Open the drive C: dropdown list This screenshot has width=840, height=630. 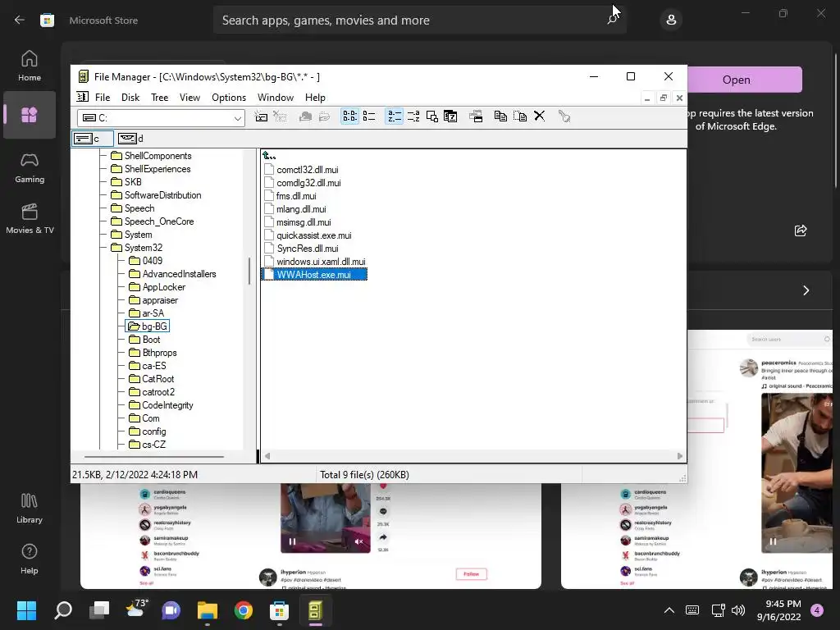[x=238, y=118]
